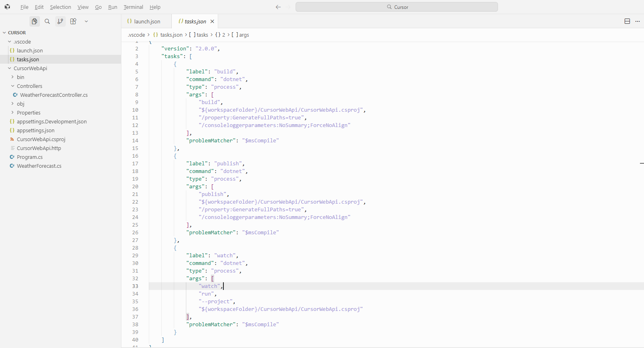
Task: Open the Terminal menu
Action: 133,7
